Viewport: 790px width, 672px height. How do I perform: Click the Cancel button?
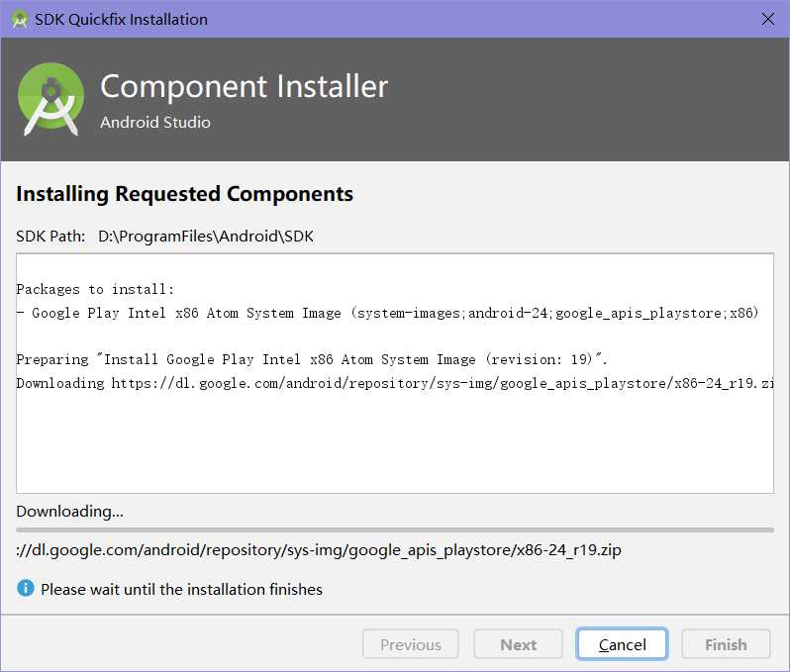622,643
